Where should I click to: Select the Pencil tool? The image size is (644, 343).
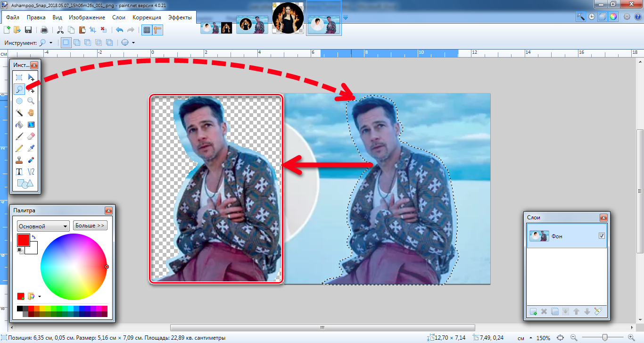(19, 148)
